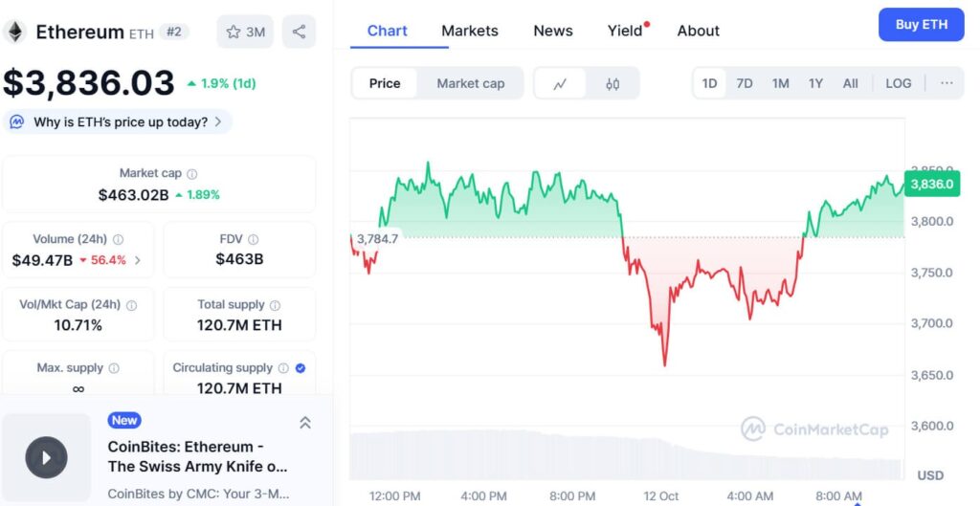
Task: Add Ethereum to watchlist via star button
Action: tap(245, 32)
